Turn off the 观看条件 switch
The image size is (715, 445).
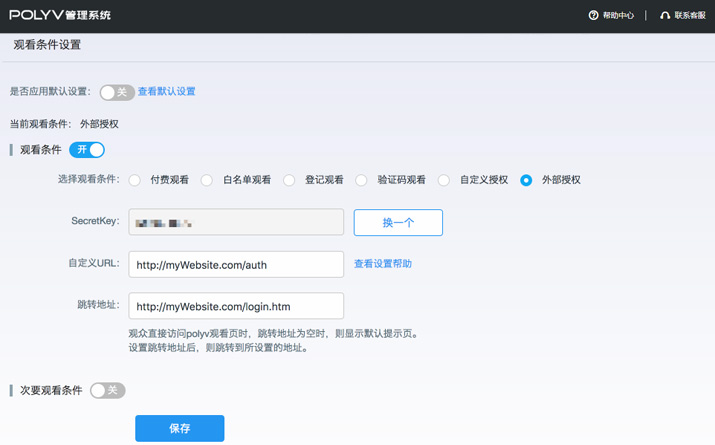coord(87,150)
